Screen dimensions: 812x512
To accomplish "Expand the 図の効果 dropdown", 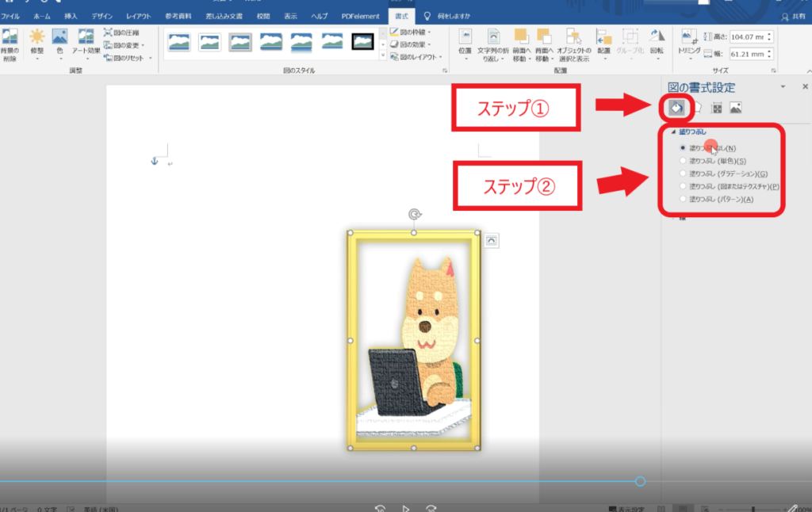I will tap(410, 45).
